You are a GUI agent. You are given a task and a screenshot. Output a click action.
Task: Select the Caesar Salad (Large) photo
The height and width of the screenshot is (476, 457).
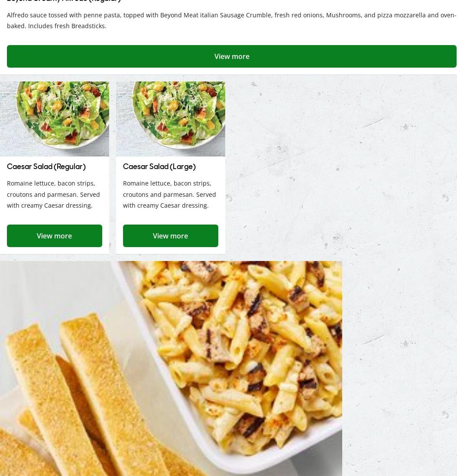click(170, 119)
